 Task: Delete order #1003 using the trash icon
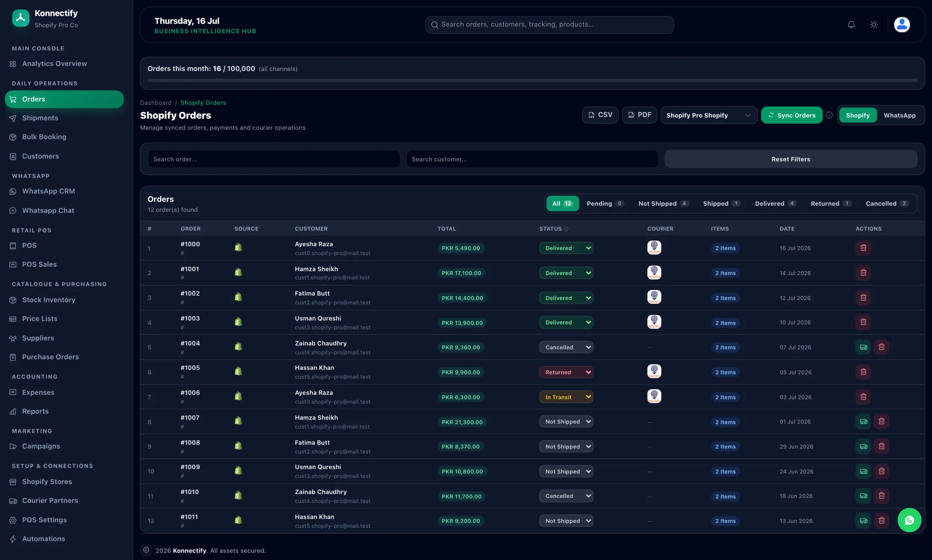pyautogui.click(x=863, y=322)
